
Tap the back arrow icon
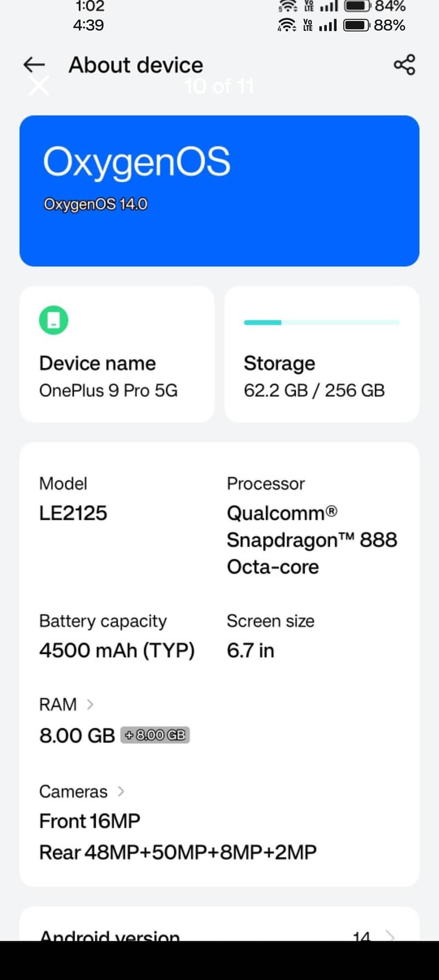(34, 65)
